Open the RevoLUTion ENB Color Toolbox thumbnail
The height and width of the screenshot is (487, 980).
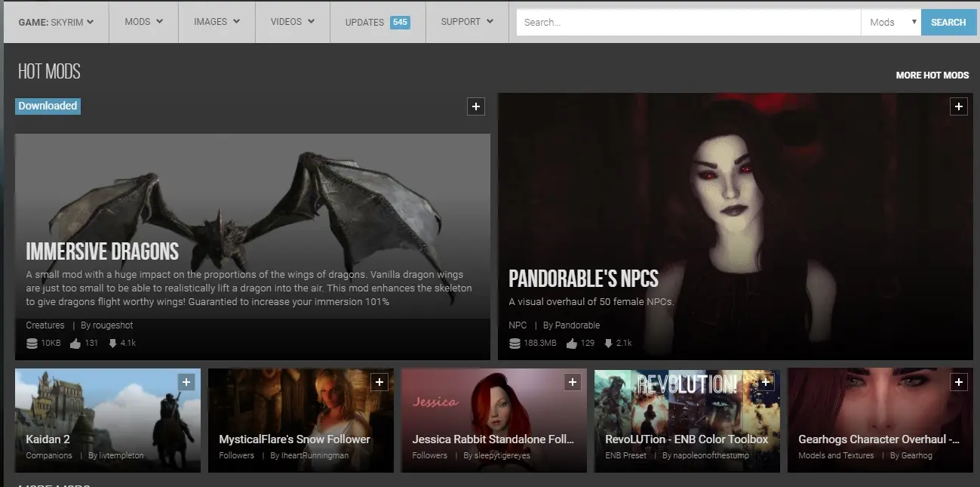[687, 421]
